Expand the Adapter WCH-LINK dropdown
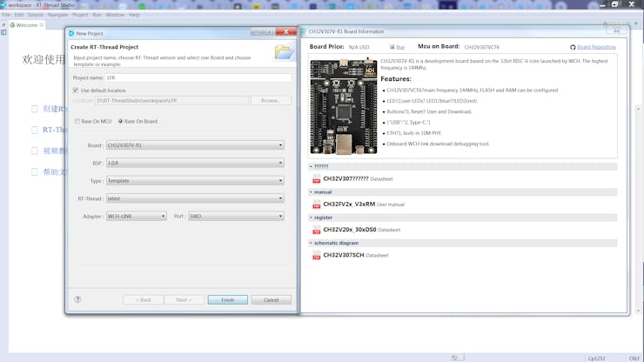 (x=136, y=216)
